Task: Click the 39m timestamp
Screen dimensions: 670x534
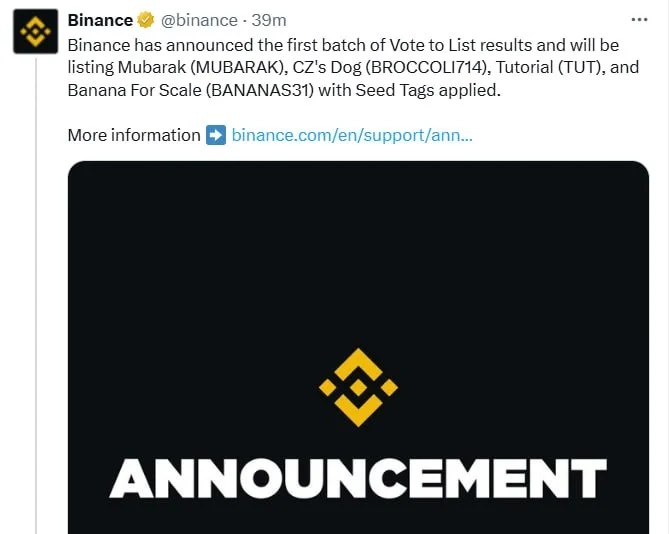Action: click(269, 20)
